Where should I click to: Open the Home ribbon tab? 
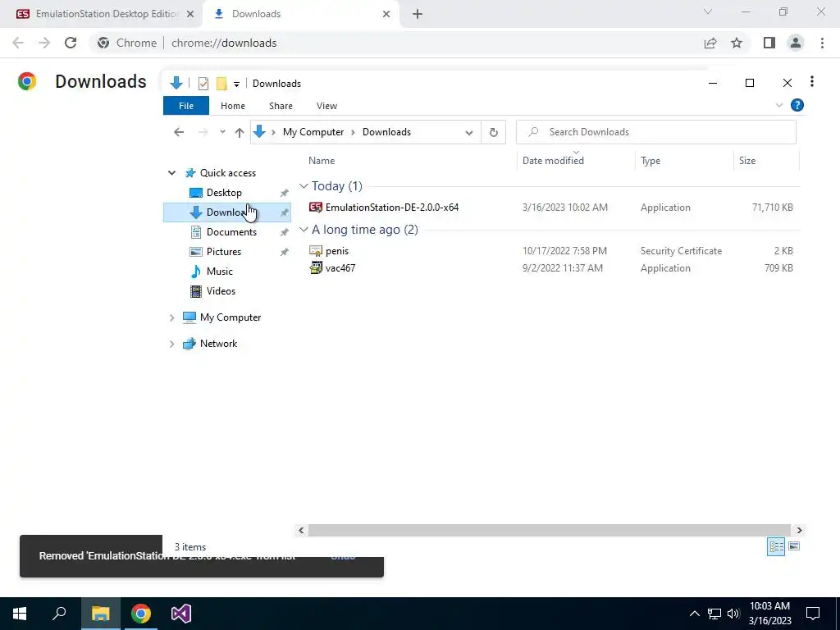232,106
